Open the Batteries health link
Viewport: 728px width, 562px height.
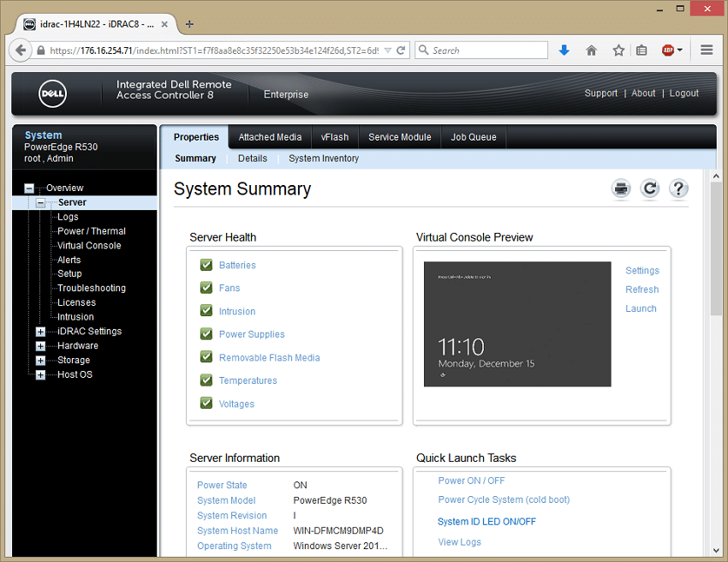click(237, 266)
